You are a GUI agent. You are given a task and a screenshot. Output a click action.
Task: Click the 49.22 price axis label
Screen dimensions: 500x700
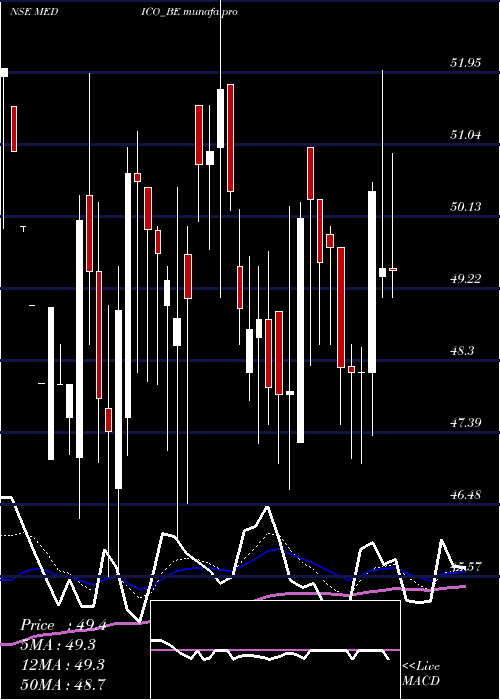coord(466,279)
